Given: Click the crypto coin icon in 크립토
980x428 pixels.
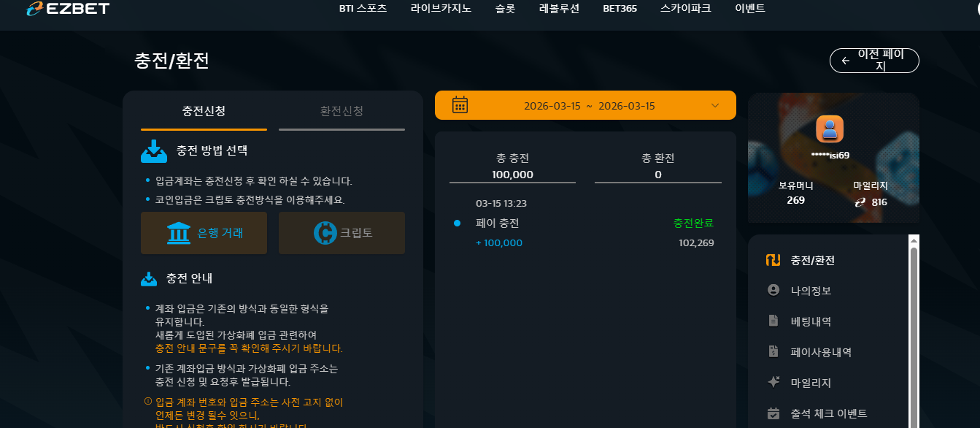Looking at the screenshot, I should [x=325, y=233].
